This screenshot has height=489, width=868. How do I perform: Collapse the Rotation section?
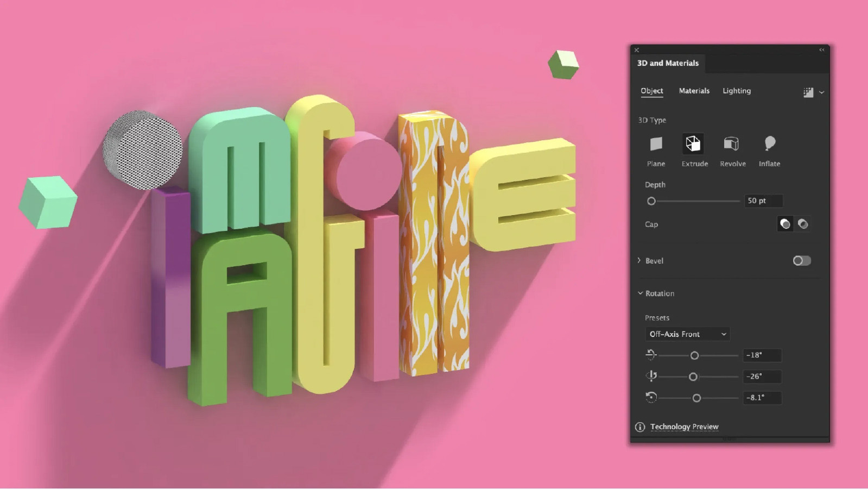tap(640, 293)
